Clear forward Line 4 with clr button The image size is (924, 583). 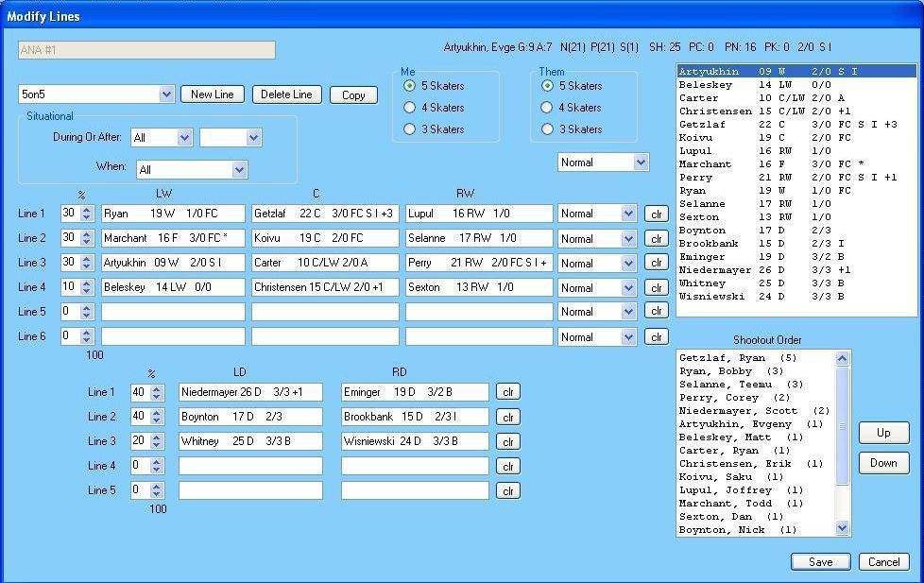click(656, 288)
